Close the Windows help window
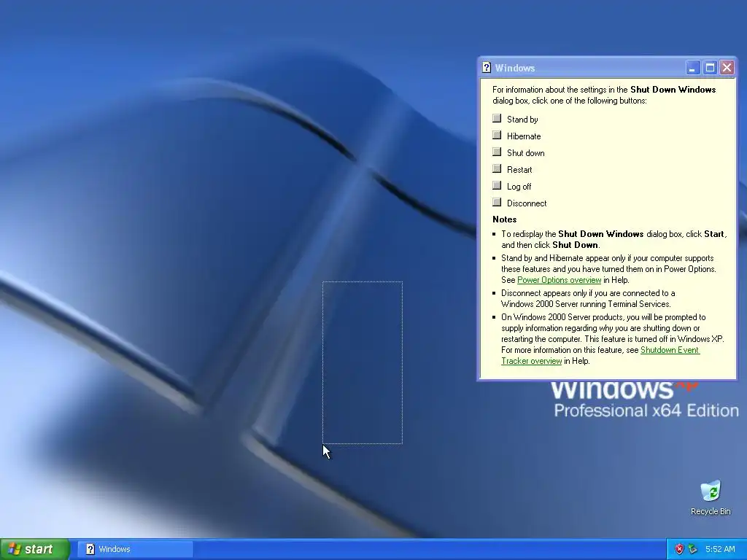 click(727, 68)
